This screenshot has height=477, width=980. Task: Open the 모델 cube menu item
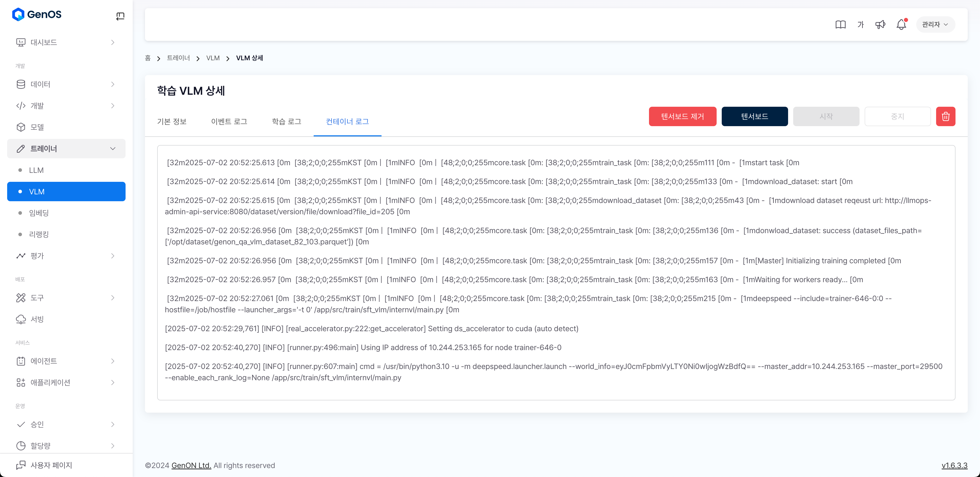click(37, 127)
